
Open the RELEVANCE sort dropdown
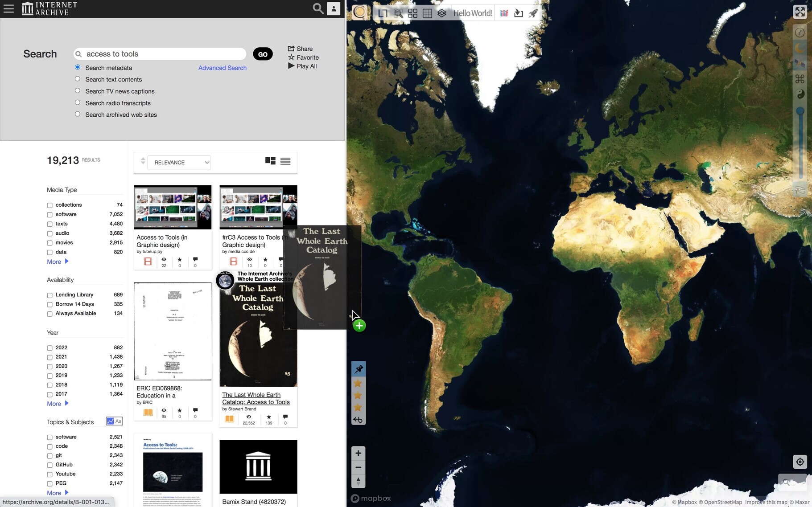click(x=179, y=163)
